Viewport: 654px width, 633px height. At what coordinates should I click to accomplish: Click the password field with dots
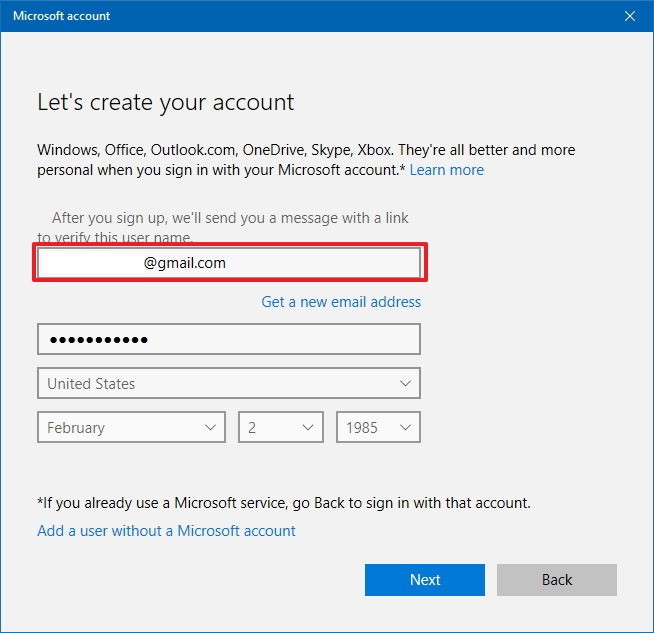tap(229, 339)
